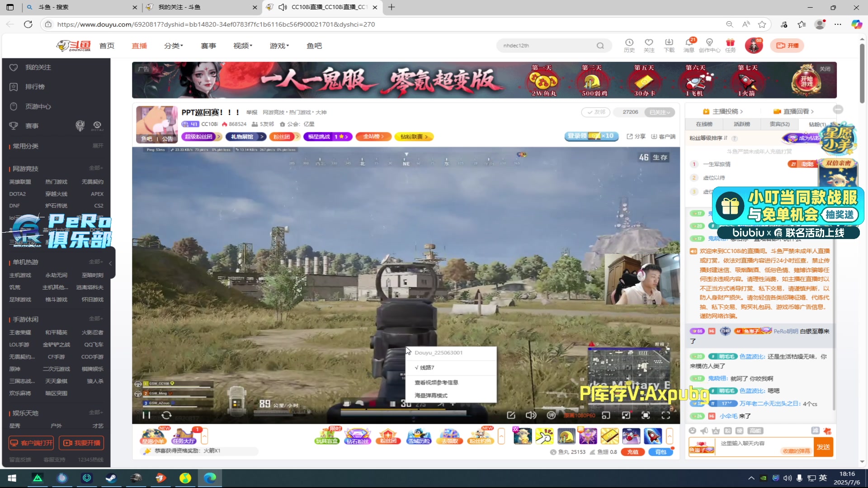Open the 鱼吧 nav item
The height and width of the screenshot is (488, 868).
click(314, 46)
